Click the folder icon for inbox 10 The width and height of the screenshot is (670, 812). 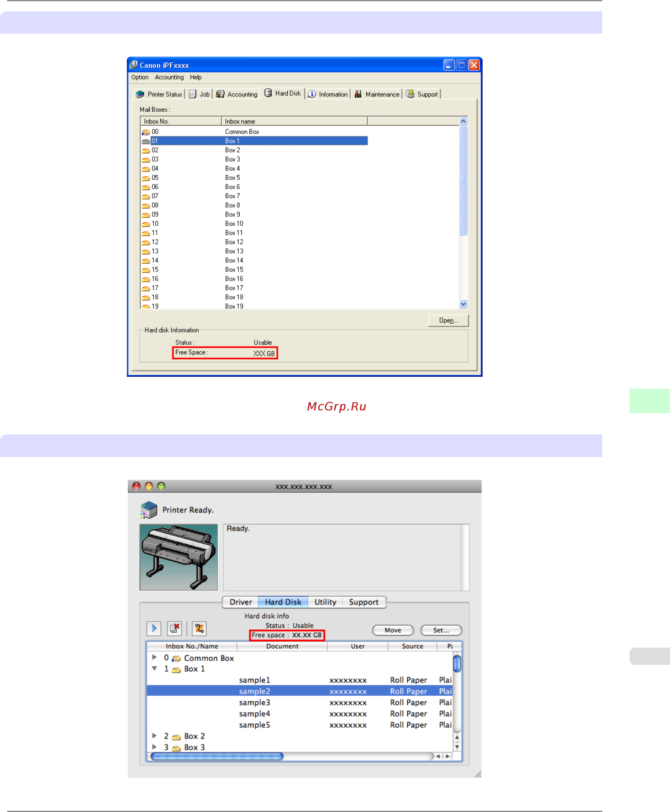146,224
